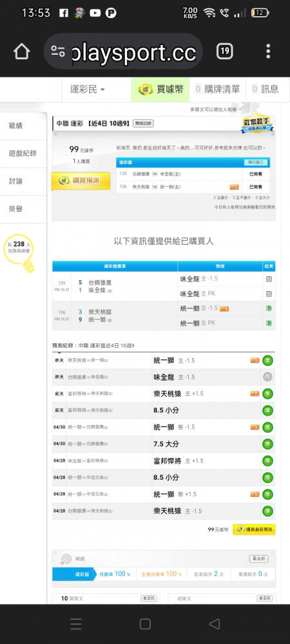Open 訊息 messages
The width and height of the screenshot is (290, 644).
tap(266, 89)
